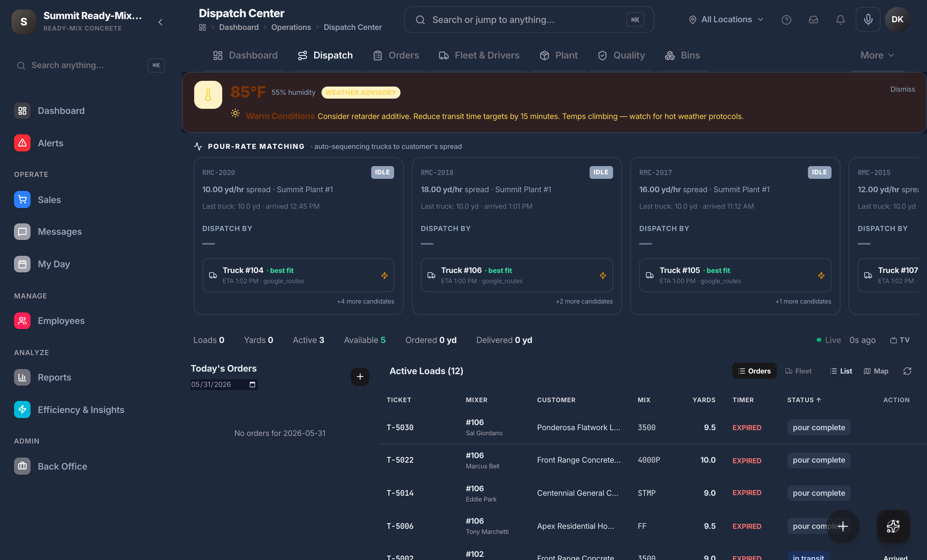Screen dimensions: 927x560
Task: Click the breadcrumb home grid icon
Action: (202, 27)
